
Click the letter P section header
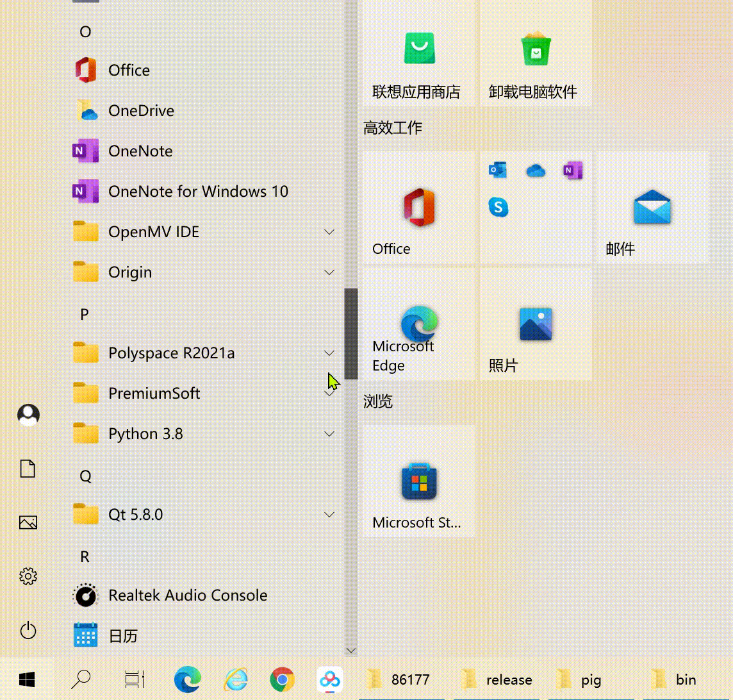(x=84, y=315)
